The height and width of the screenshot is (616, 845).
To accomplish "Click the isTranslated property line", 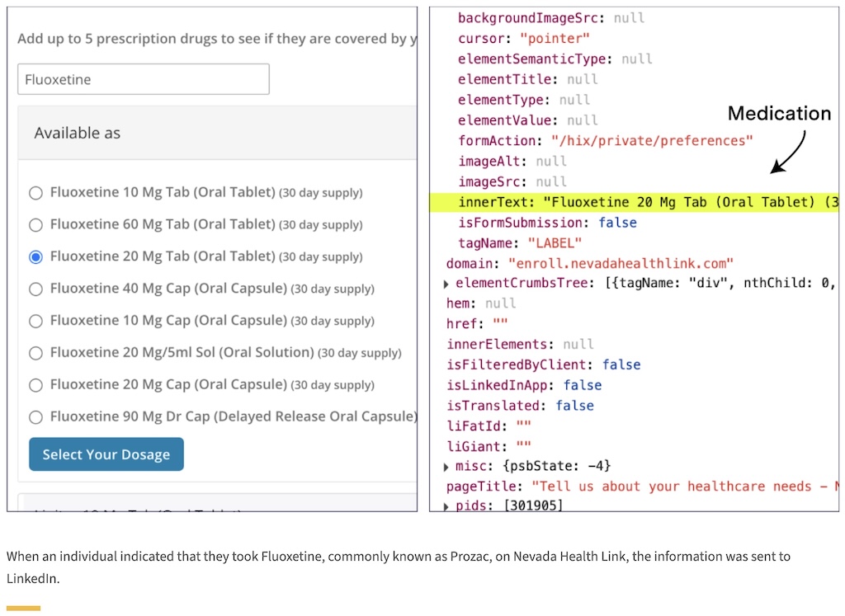I will point(520,406).
